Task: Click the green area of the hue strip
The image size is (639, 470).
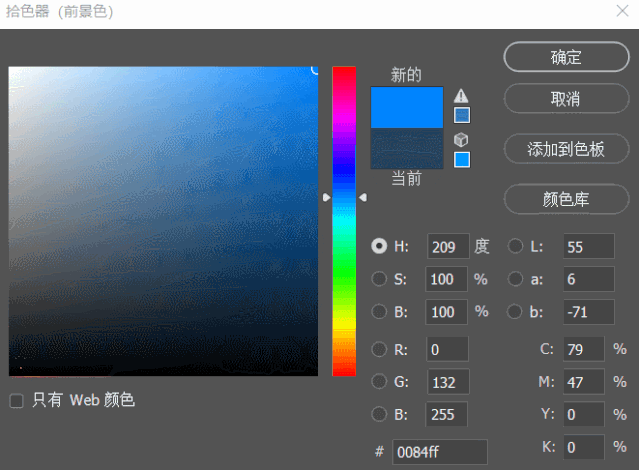Action: pos(344,269)
